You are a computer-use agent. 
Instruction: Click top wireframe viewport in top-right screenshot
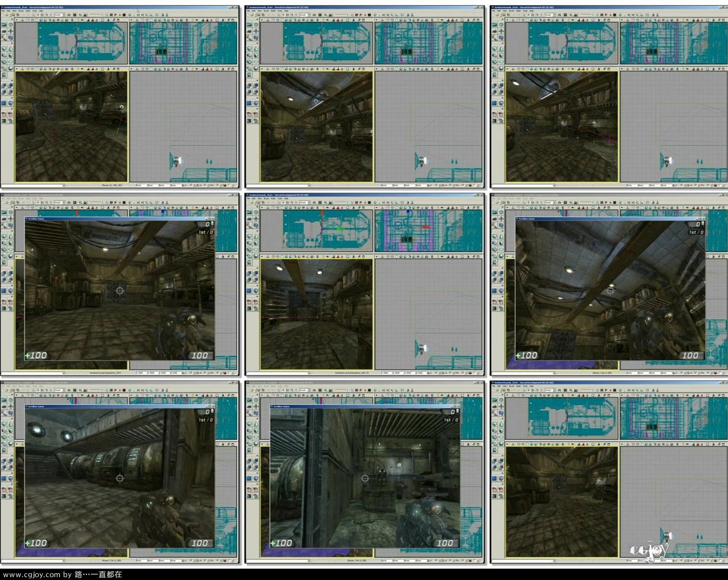pyautogui.click(x=562, y=43)
